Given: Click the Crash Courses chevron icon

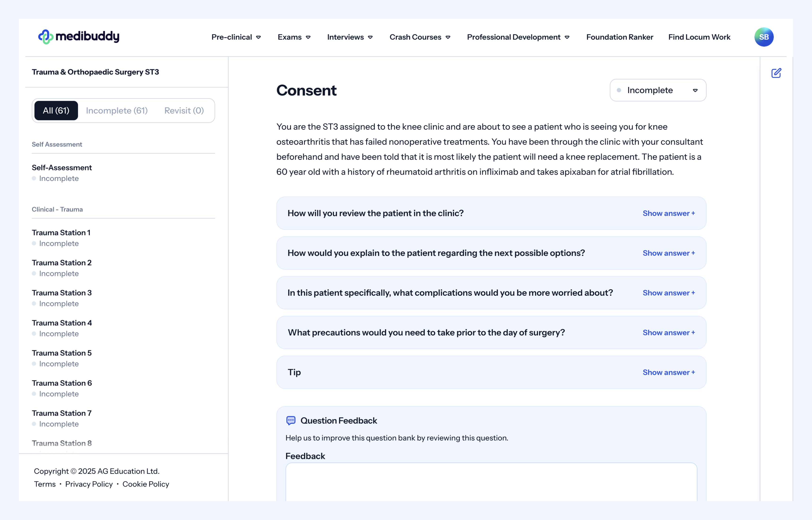Looking at the screenshot, I should click(448, 37).
